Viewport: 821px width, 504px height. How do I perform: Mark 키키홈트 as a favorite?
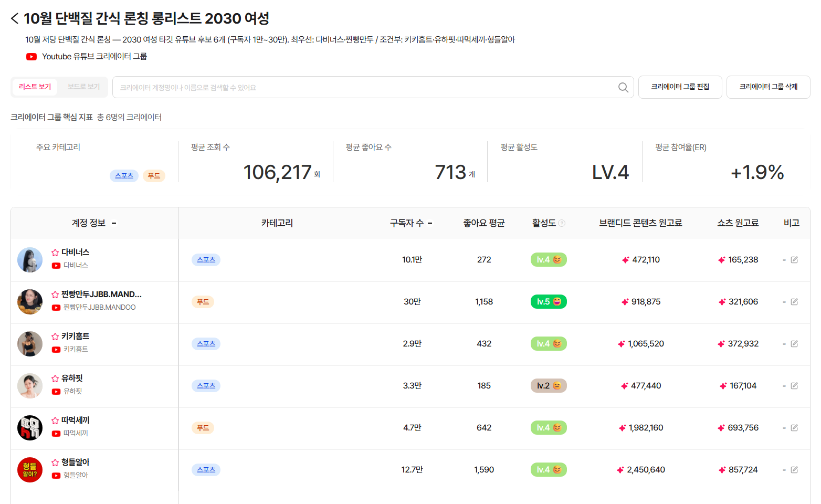(55, 337)
